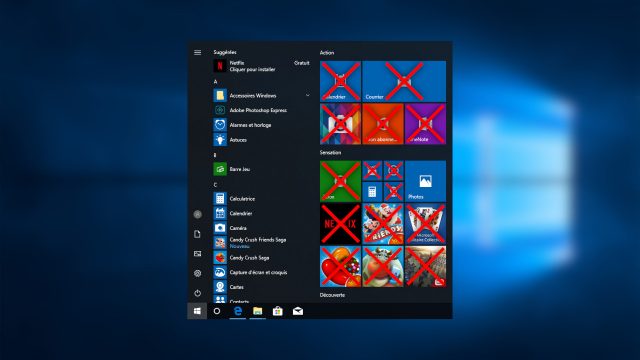The height and width of the screenshot is (360, 640).
Task: Open the Pictures icon in Start sidebar
Action: 198,253
